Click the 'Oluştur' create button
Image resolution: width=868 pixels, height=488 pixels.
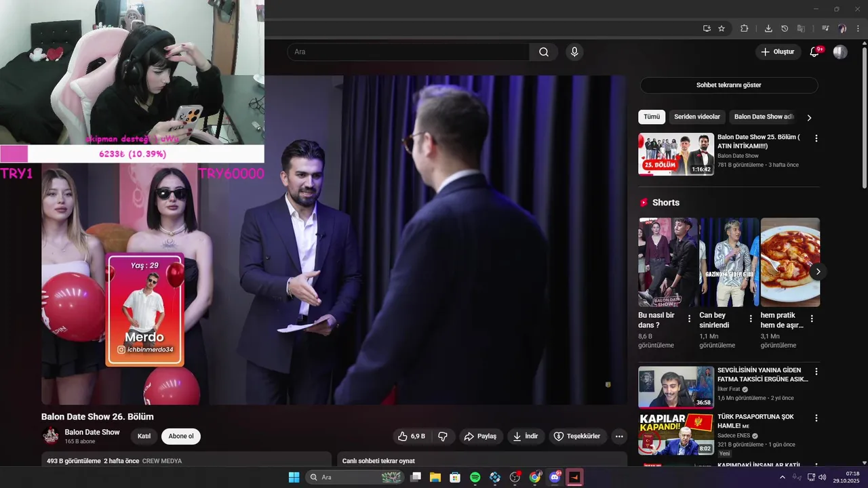click(x=778, y=52)
